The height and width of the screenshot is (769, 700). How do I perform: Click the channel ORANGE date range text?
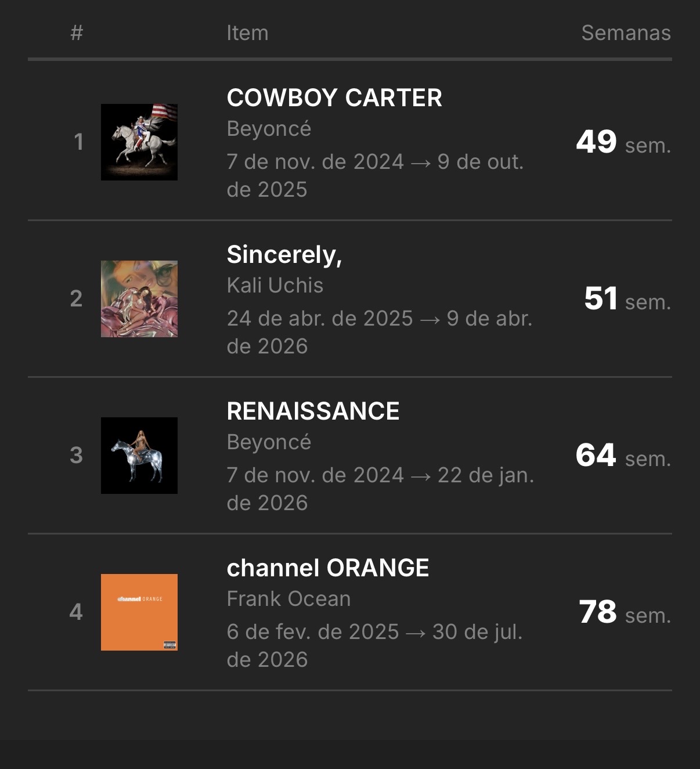pos(374,645)
